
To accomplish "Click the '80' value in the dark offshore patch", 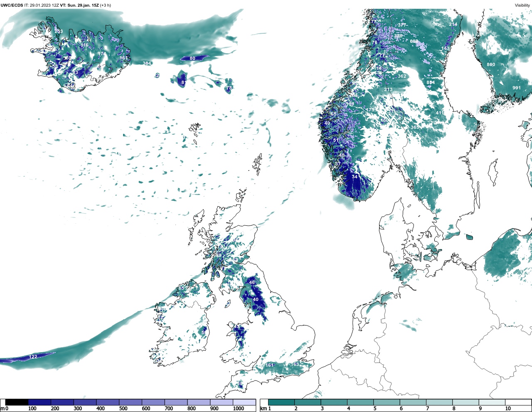I will (192, 58).
